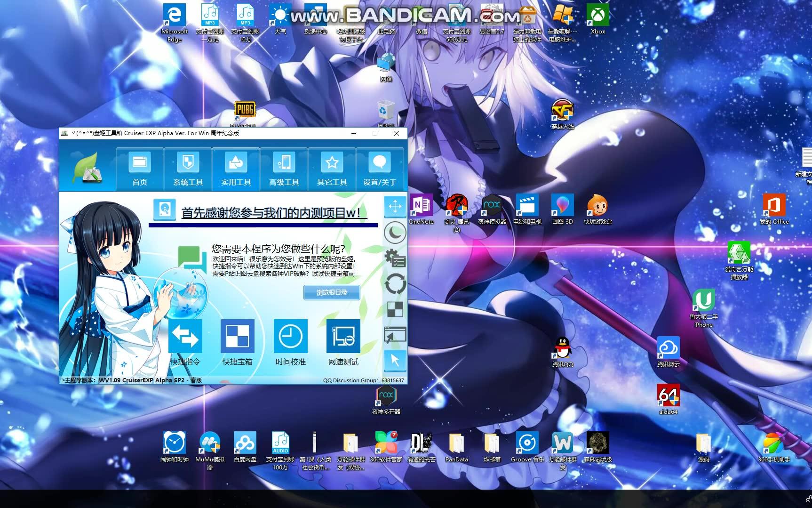Select the 夜神多开器 desktop icon
Image resolution: width=812 pixels, height=508 pixels.
[386, 400]
